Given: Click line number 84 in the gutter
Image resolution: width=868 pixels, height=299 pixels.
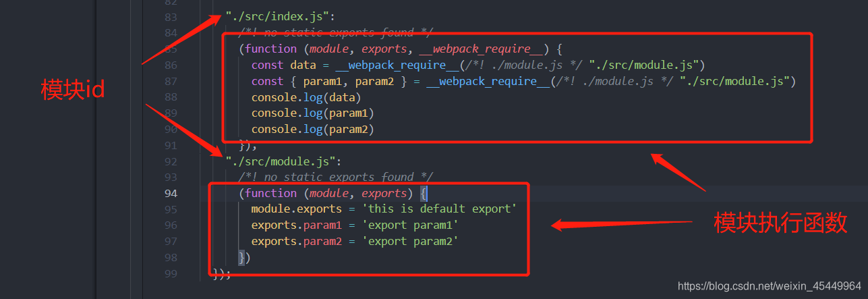Looking at the screenshot, I should (x=170, y=33).
